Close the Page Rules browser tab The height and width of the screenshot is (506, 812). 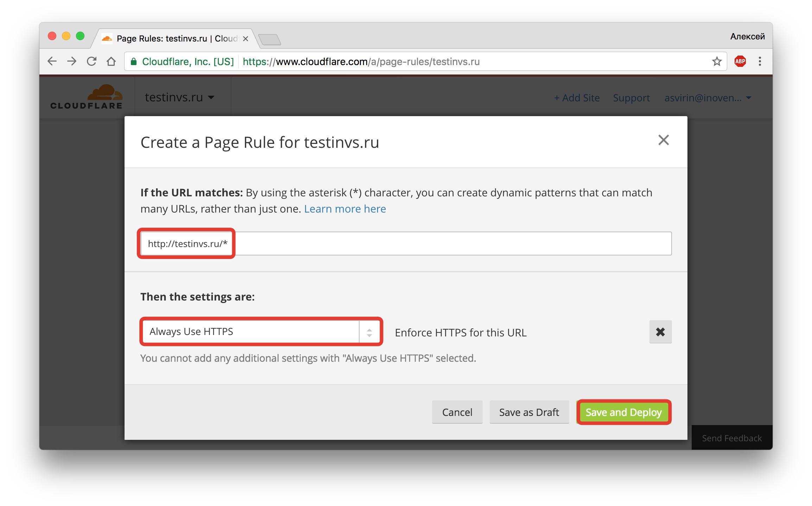246,39
